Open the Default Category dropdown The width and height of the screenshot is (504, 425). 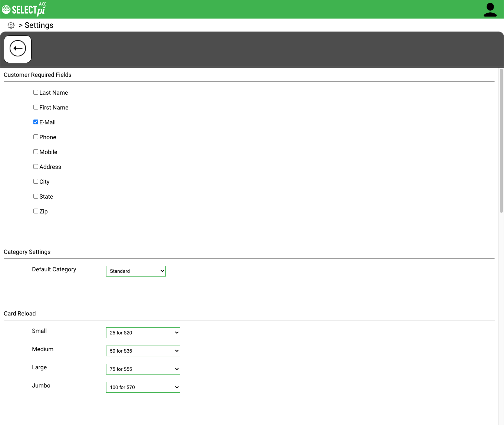pos(136,271)
